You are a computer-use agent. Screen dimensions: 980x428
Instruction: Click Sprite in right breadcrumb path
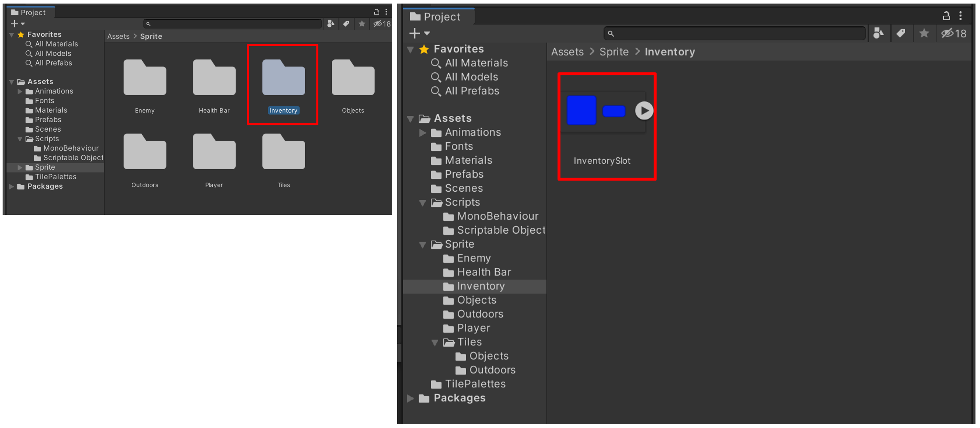coord(614,52)
